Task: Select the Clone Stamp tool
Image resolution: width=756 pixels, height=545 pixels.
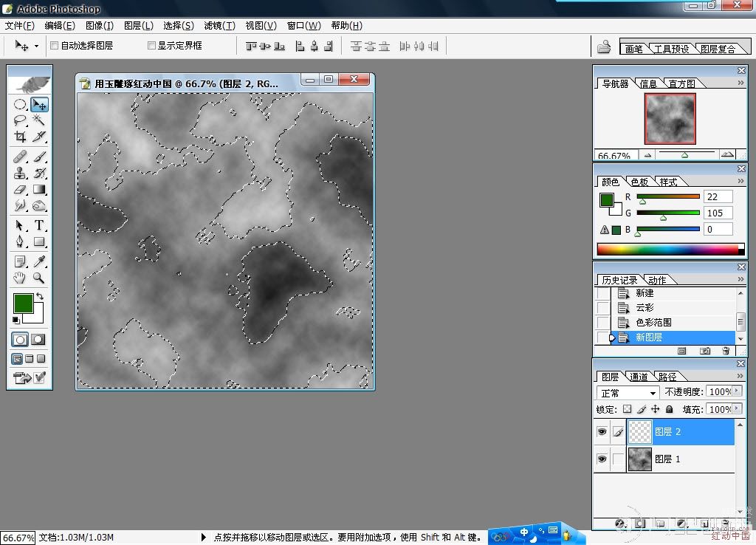Action: click(20, 173)
